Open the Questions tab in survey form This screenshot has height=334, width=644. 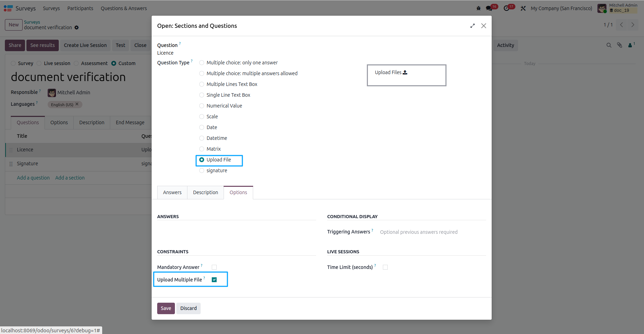(x=28, y=122)
